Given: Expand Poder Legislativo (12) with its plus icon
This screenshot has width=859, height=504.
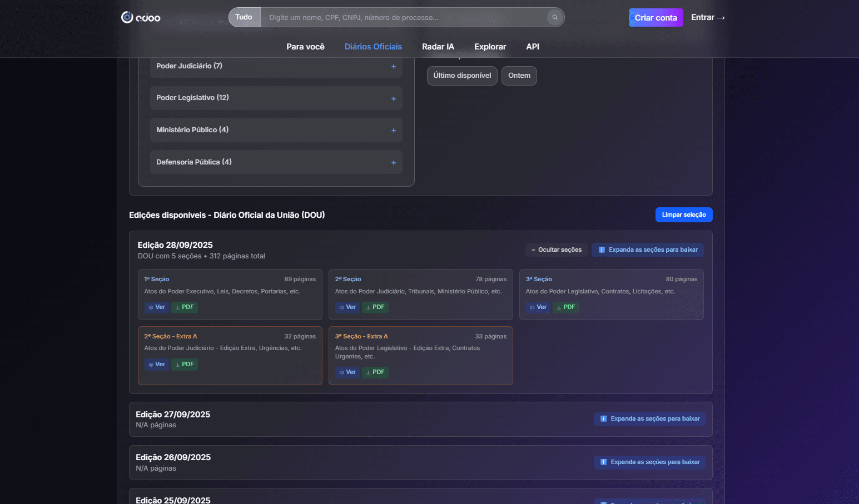Looking at the screenshot, I should 394,99.
